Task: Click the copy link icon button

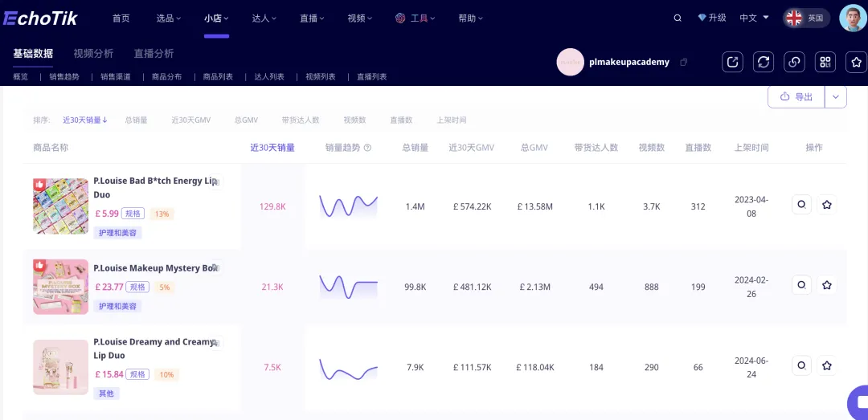Action: [794, 62]
